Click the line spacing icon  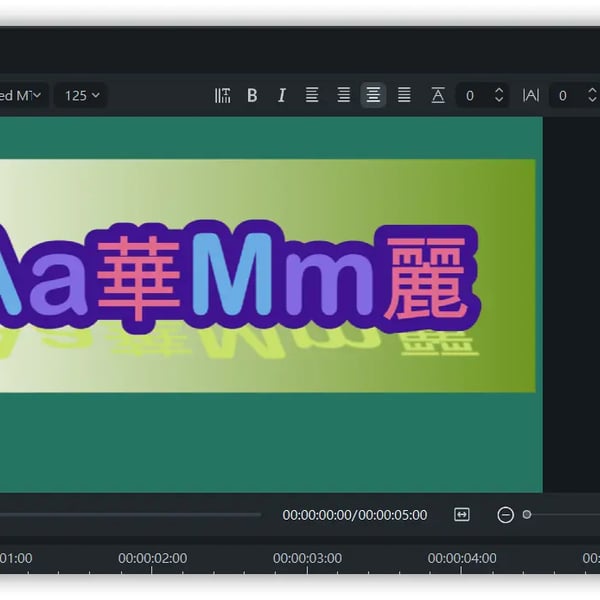click(x=438, y=95)
